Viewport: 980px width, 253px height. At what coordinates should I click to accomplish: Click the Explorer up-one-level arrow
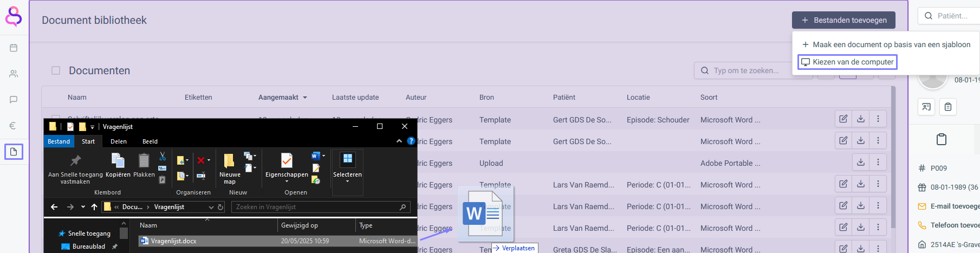point(94,207)
